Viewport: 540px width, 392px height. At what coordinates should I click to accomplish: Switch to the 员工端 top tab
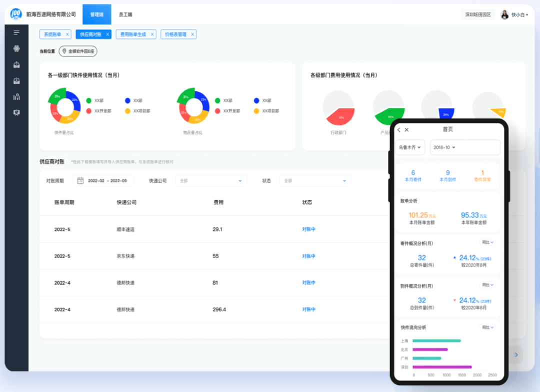125,14
